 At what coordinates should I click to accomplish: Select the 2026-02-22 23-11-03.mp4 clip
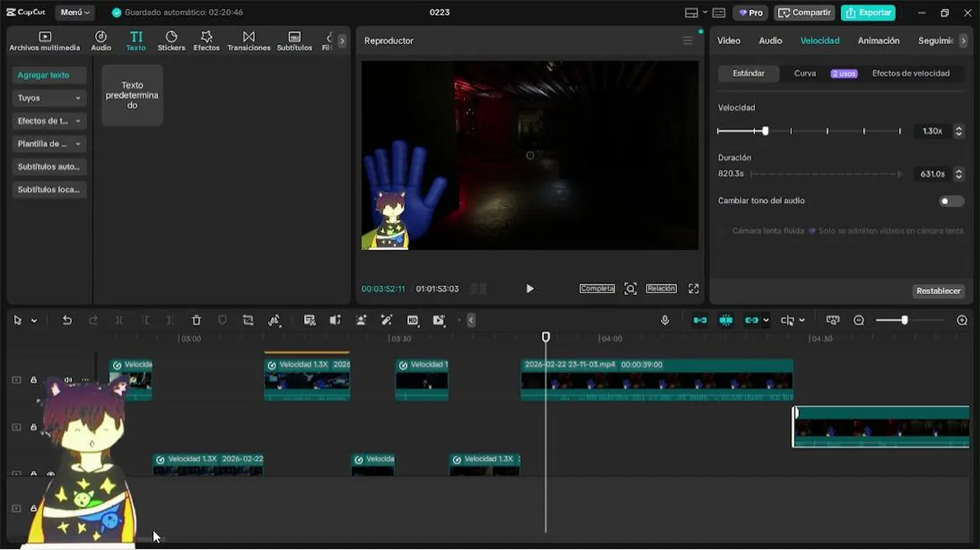point(657,380)
